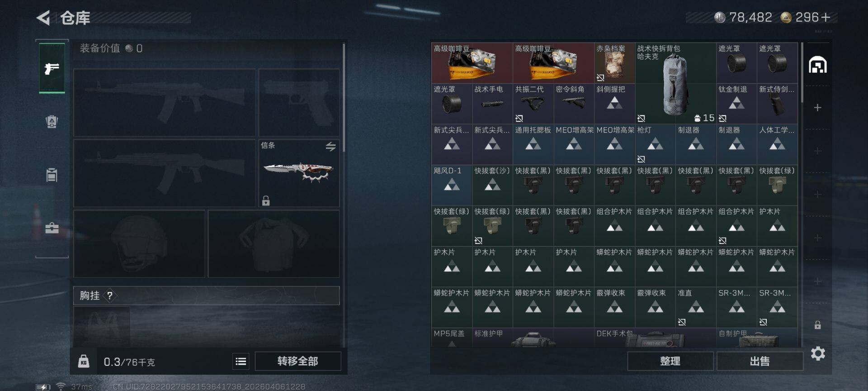Open the backpack category in left sidebar

tap(52, 122)
